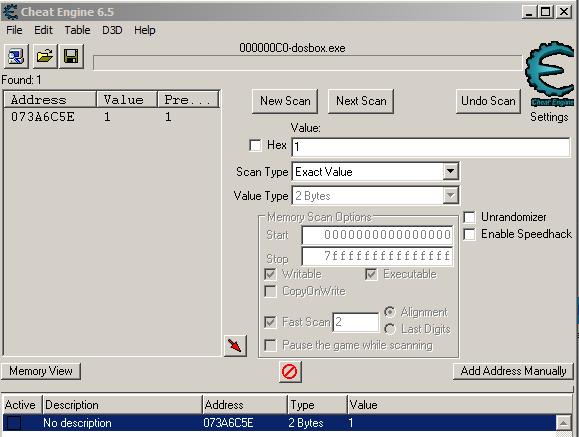
Task: Open Settings under the logo
Action: [549, 117]
